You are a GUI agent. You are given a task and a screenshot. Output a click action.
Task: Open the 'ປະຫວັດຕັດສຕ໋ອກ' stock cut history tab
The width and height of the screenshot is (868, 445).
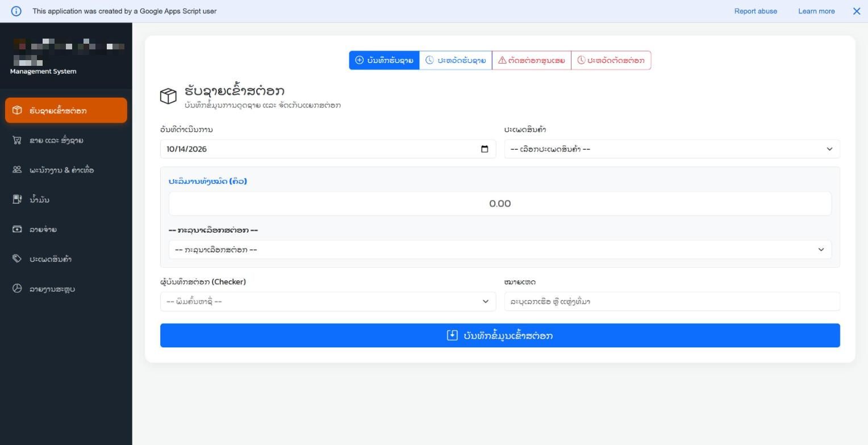(x=611, y=60)
